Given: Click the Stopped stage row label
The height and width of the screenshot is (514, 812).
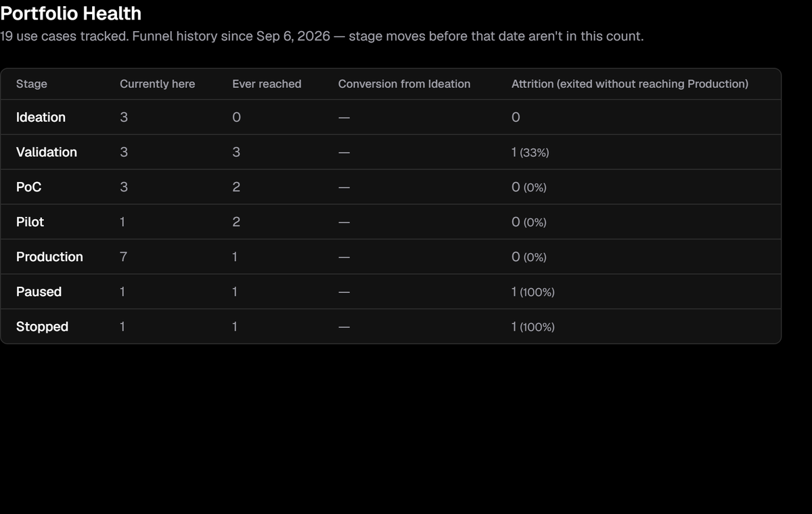Looking at the screenshot, I should tap(42, 327).
